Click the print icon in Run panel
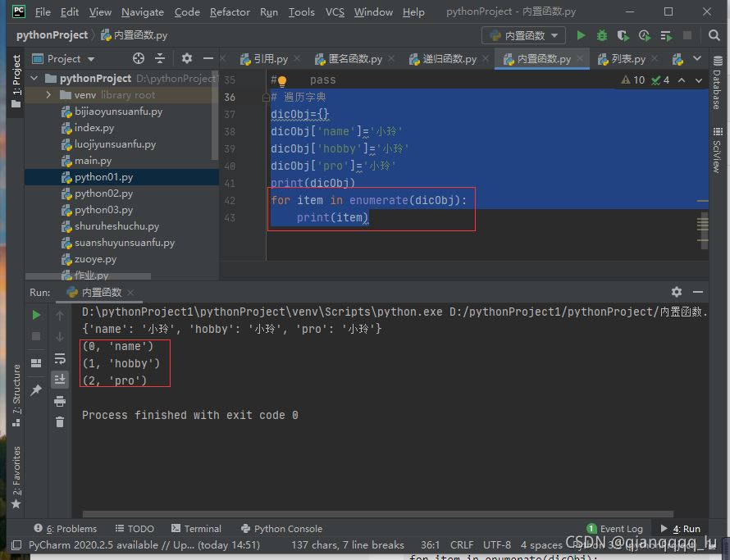Viewport: 730px width, 560px height. pyautogui.click(x=60, y=401)
